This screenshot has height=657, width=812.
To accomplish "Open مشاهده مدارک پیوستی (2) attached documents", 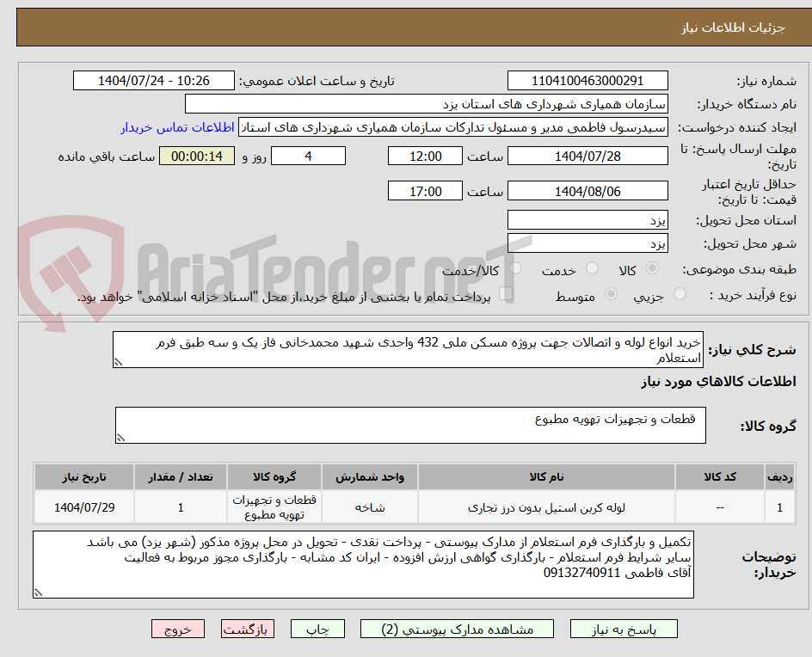I will coord(456,629).
